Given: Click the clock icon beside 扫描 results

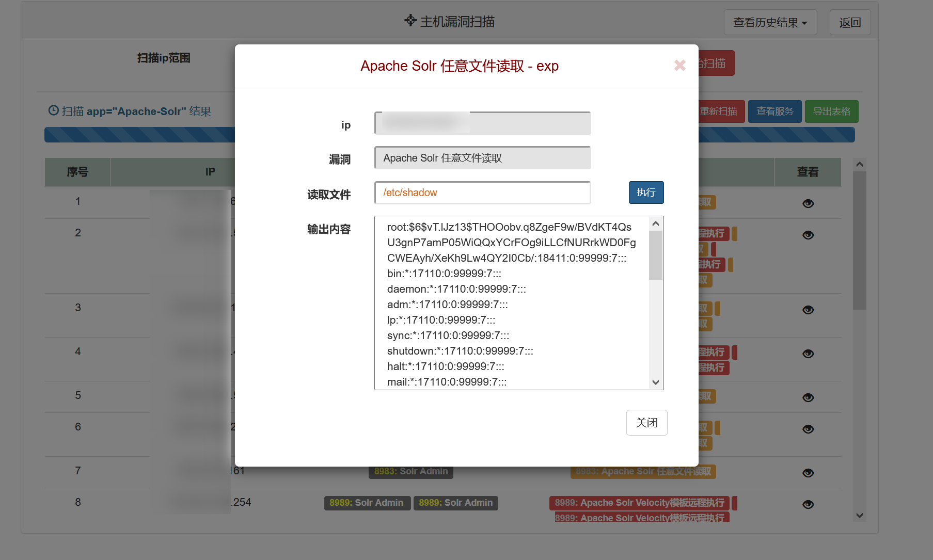Looking at the screenshot, I should [53, 110].
